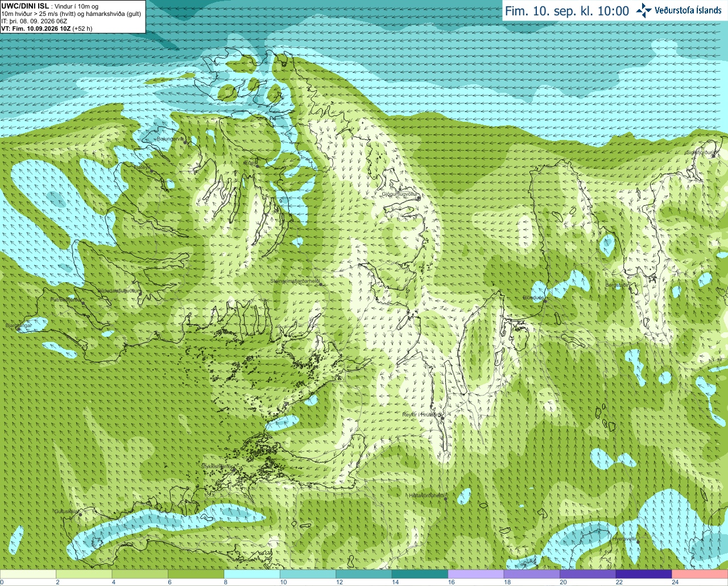Click the pale yellow 0-2 legend swatch
The height and width of the screenshot is (586, 728).
coord(28,574)
